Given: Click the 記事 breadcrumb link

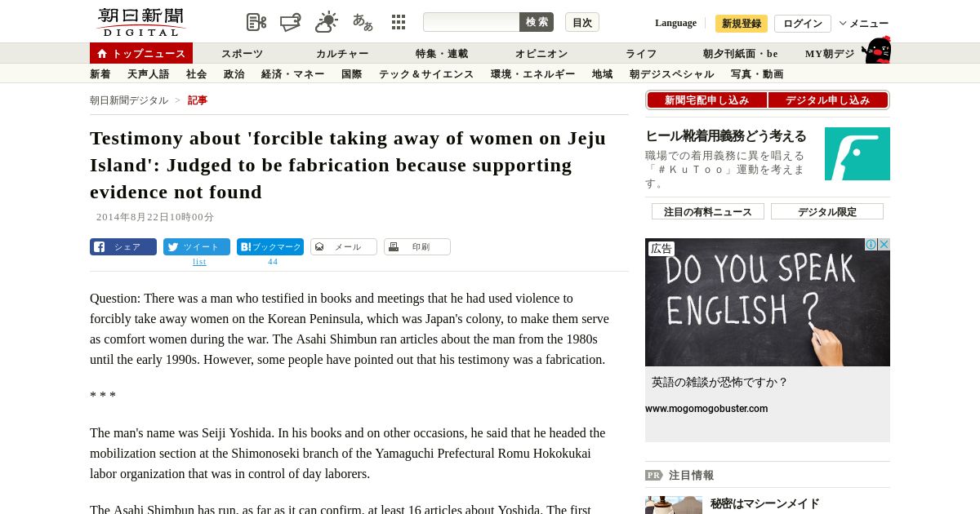Looking at the screenshot, I should 198,100.
